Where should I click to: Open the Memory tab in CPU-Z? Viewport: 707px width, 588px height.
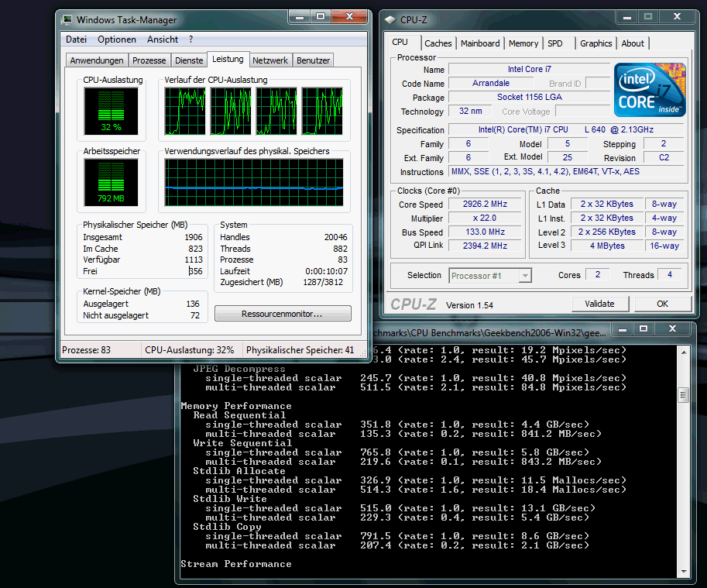pos(523,43)
